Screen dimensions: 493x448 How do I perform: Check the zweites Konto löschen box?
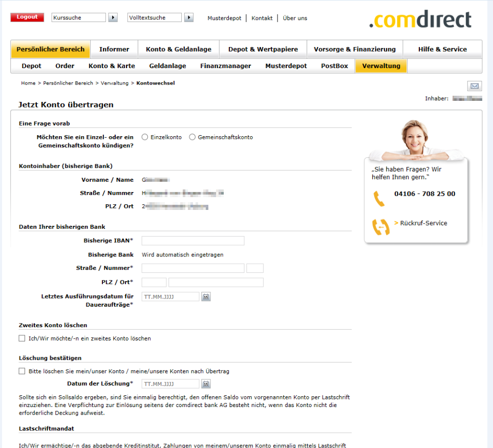pos(22,338)
